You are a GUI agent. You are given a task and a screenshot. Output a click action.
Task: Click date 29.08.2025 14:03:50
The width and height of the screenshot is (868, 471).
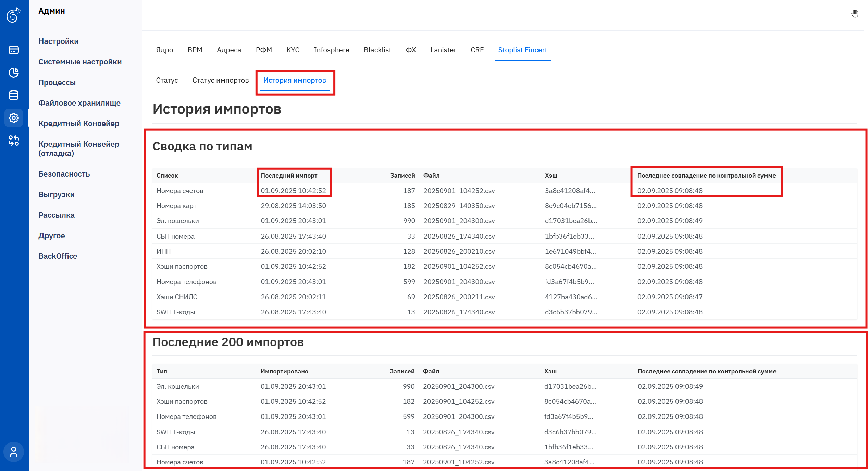pyautogui.click(x=293, y=206)
